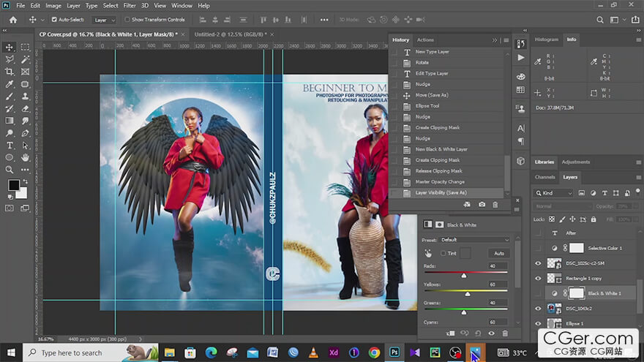Viewport: 644px width, 362px height.
Task: Uncheck the Auto-Select checkbox
Action: 54,20
